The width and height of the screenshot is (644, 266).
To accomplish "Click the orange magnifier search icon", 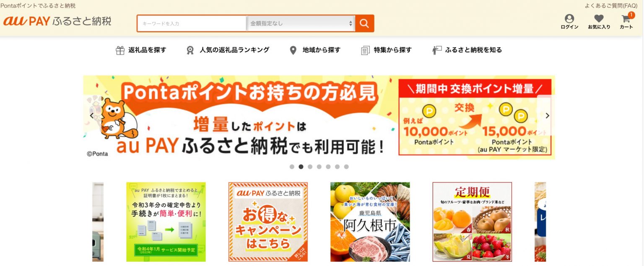I will (x=364, y=23).
